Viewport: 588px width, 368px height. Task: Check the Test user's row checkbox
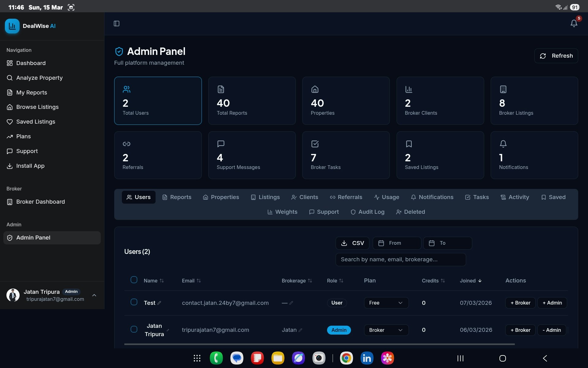click(x=134, y=302)
